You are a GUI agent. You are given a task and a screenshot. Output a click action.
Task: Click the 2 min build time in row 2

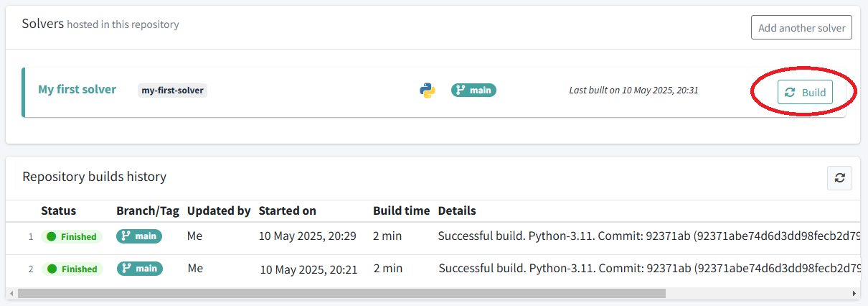coord(388,268)
